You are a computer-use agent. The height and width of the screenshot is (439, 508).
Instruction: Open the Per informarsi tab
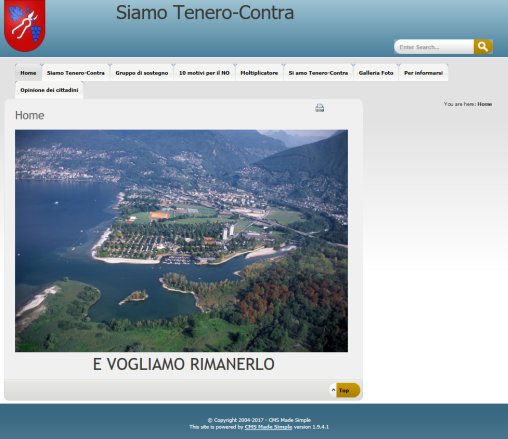(x=423, y=73)
